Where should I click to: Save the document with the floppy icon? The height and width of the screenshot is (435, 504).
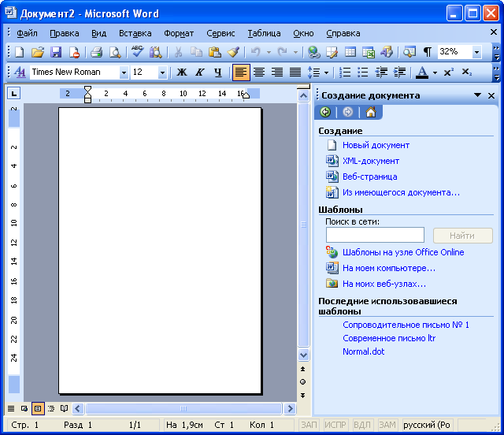point(56,52)
